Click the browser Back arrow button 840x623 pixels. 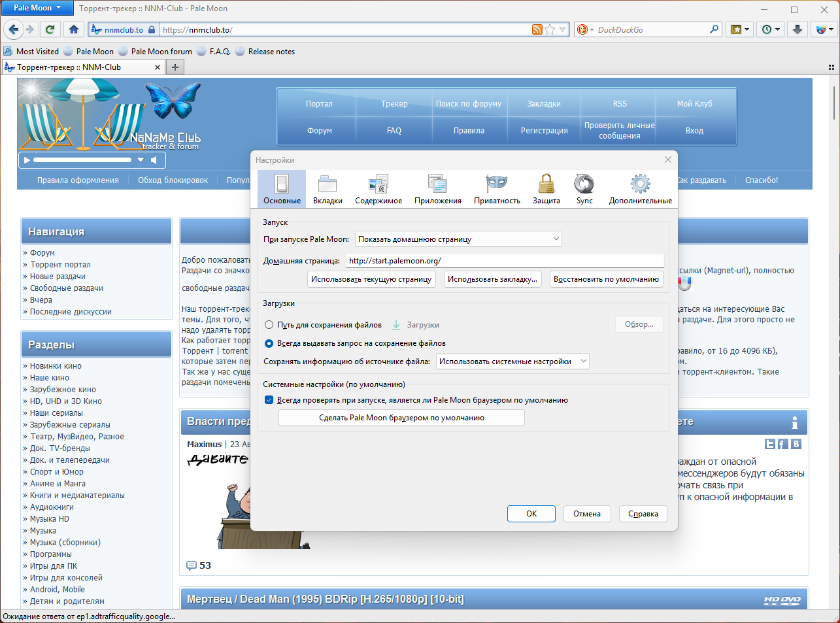tap(14, 29)
